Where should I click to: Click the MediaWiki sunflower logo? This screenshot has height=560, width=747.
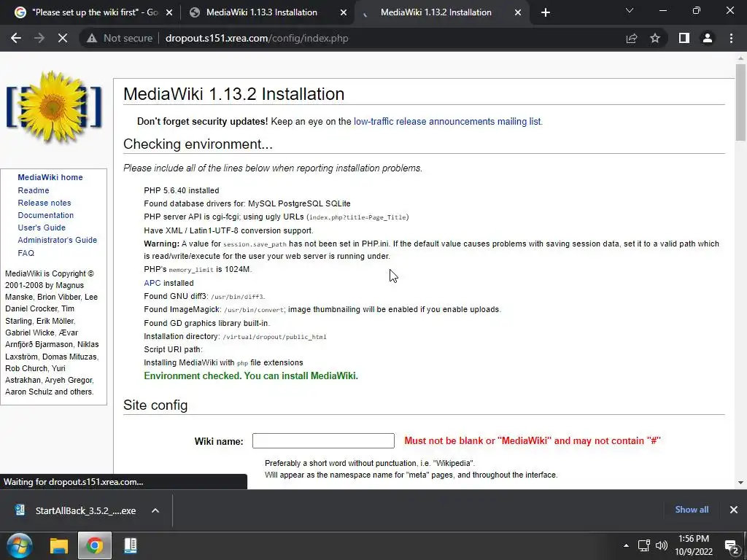(x=54, y=106)
